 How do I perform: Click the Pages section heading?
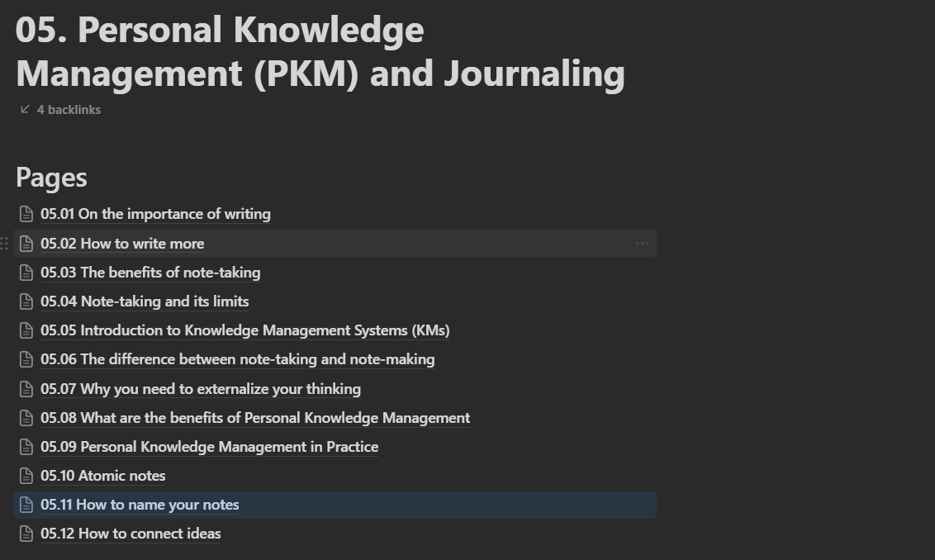pos(51,178)
